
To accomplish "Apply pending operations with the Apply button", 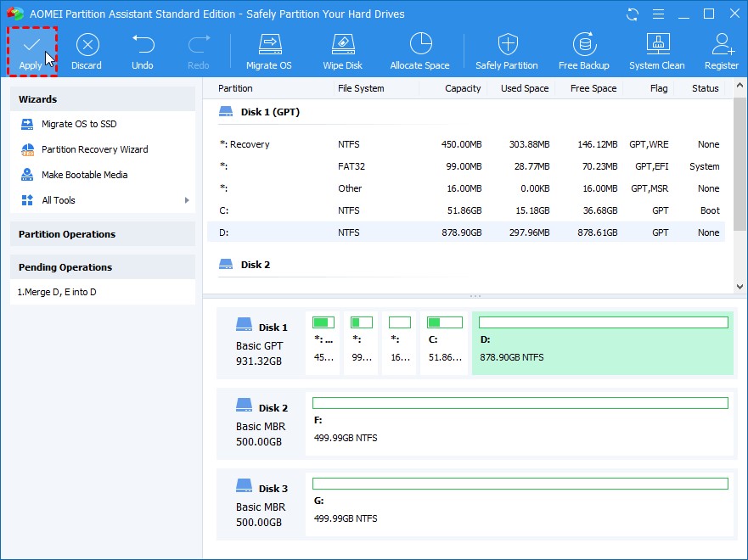I will [31, 52].
